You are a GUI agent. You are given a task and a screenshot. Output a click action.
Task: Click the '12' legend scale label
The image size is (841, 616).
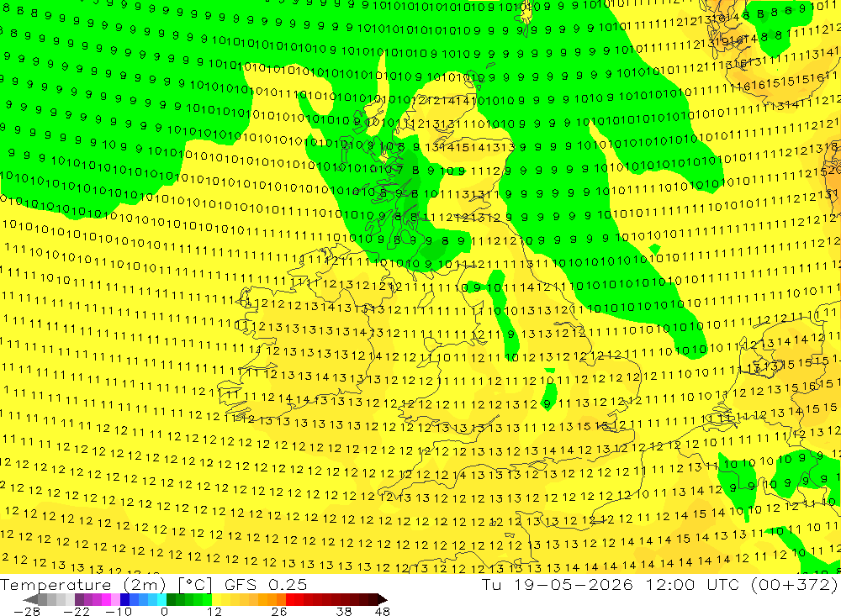click(214, 611)
